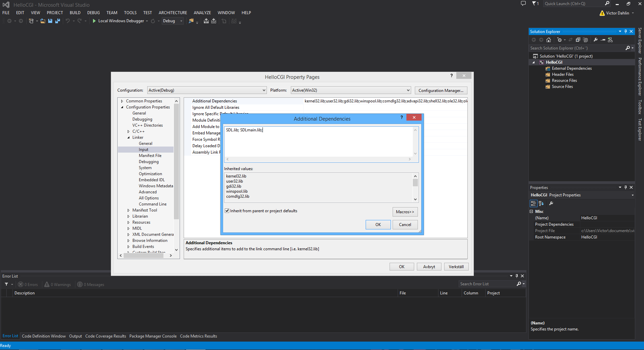Click the Preview Selected Items icon
644x350 pixels.
coord(603,40)
